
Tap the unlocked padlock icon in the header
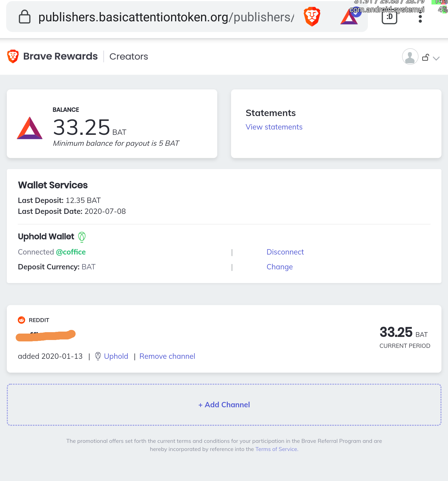pyautogui.click(x=426, y=57)
